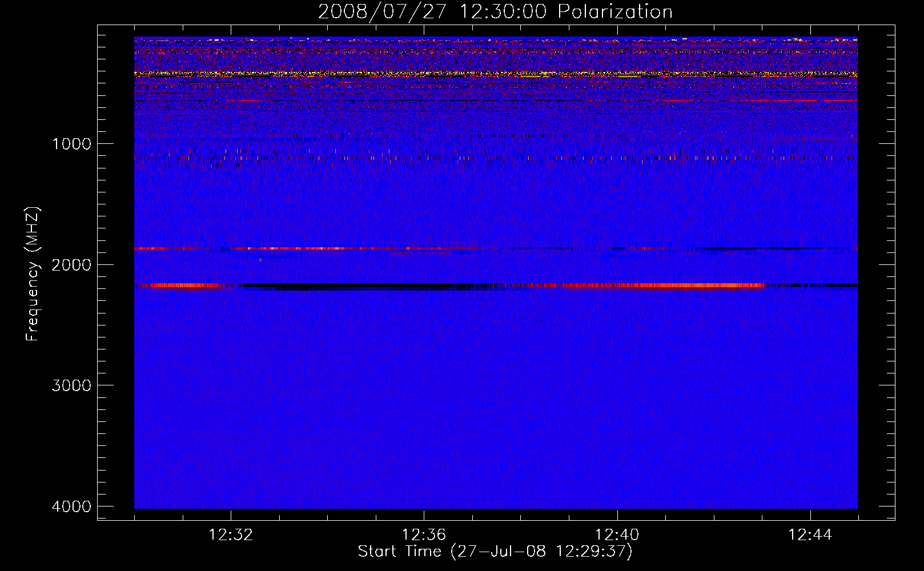
Task: Click the thick black-and-red band just below 2000 MHz
Action: point(496,285)
